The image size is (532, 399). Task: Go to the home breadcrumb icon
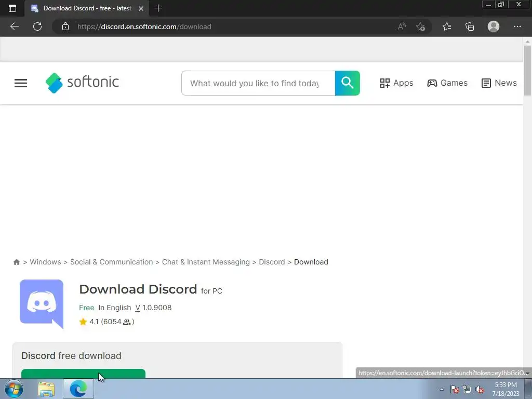click(x=16, y=262)
